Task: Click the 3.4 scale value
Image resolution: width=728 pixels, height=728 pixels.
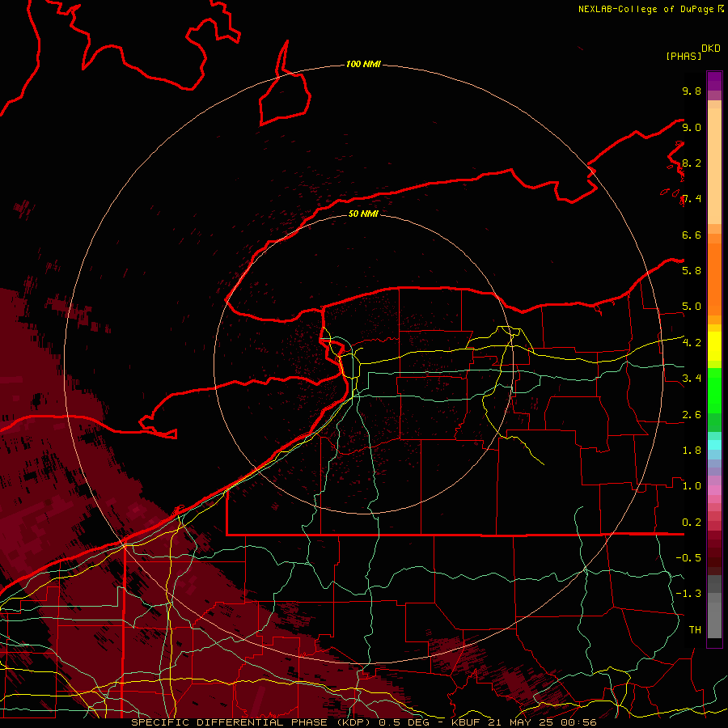Action: 692,379
